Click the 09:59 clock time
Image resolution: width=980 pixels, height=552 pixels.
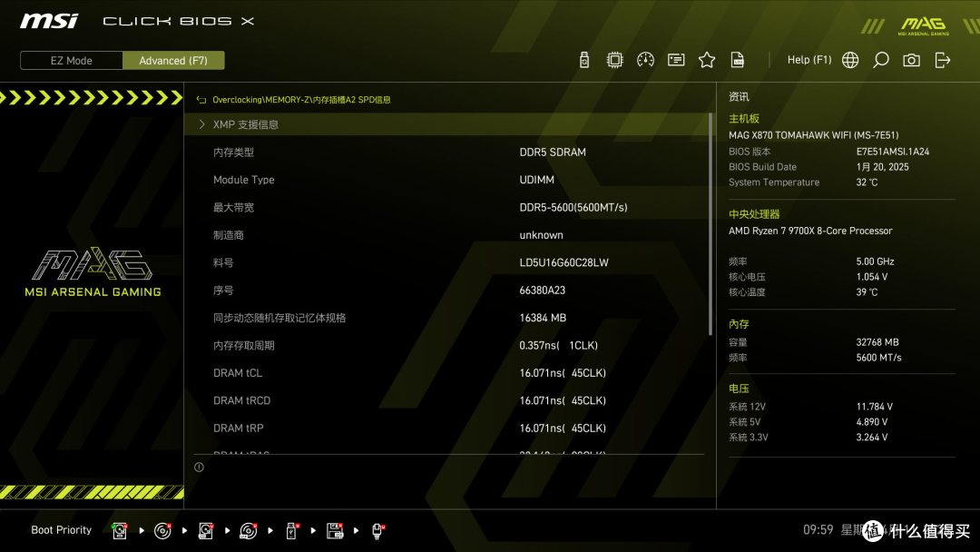point(818,530)
